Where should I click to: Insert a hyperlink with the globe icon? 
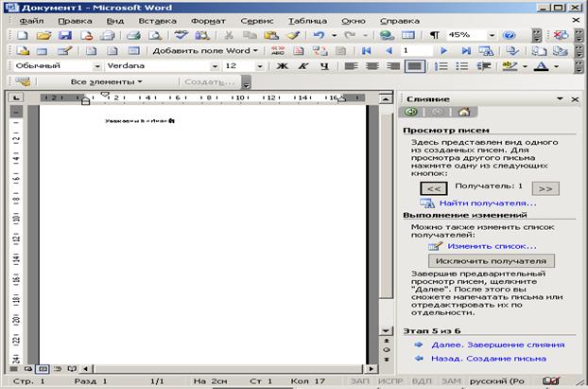[387, 36]
